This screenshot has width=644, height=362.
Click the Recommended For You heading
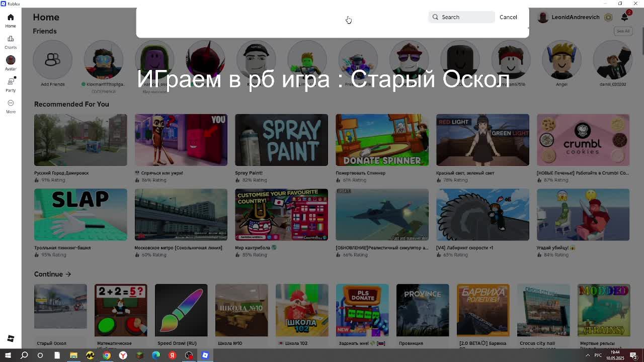71,104
